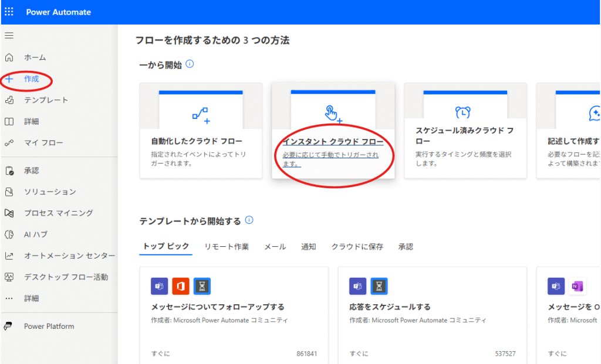This screenshot has height=364, width=601.
Task: Click フローを作成するための 3 つの方法 heading
Action: (212, 40)
